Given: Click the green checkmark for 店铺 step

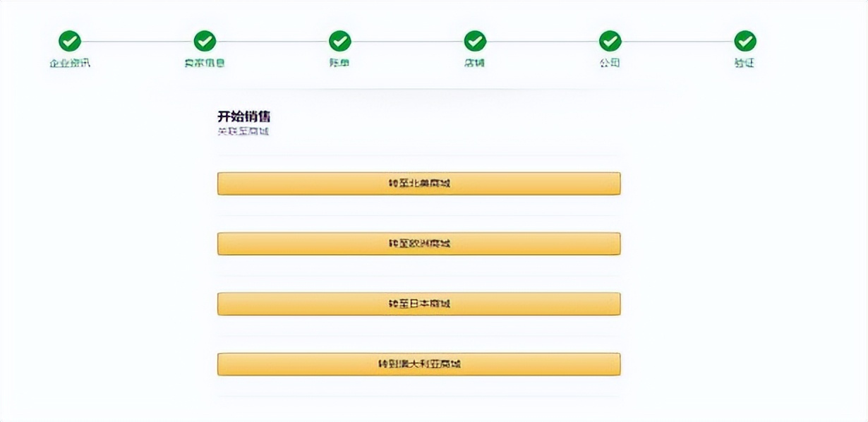Looking at the screenshot, I should (x=474, y=41).
